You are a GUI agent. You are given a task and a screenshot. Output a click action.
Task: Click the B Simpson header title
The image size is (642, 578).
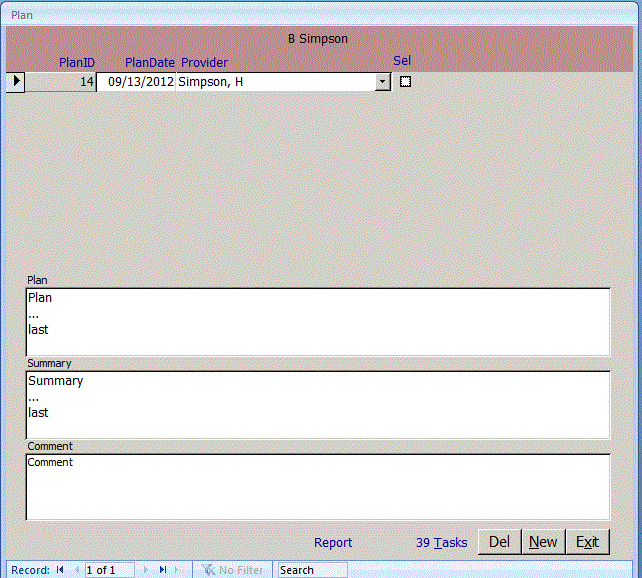coord(318,39)
